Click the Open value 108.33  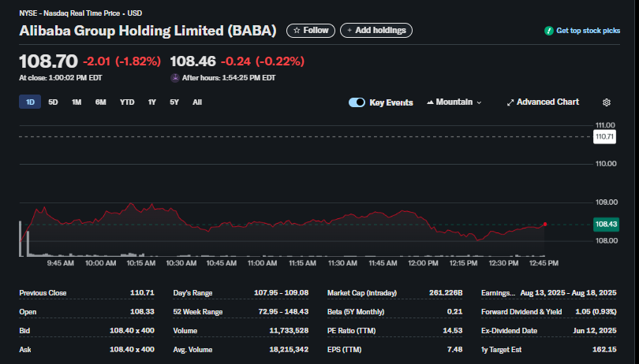pos(142,312)
